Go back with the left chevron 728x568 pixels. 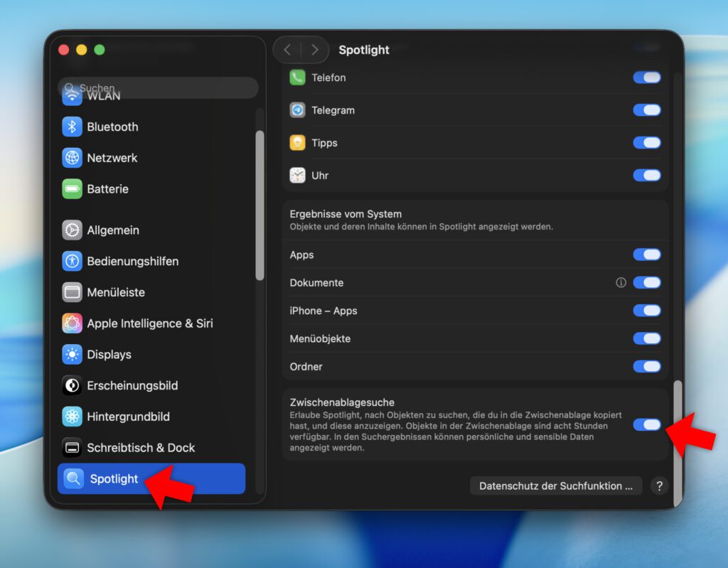tap(287, 50)
